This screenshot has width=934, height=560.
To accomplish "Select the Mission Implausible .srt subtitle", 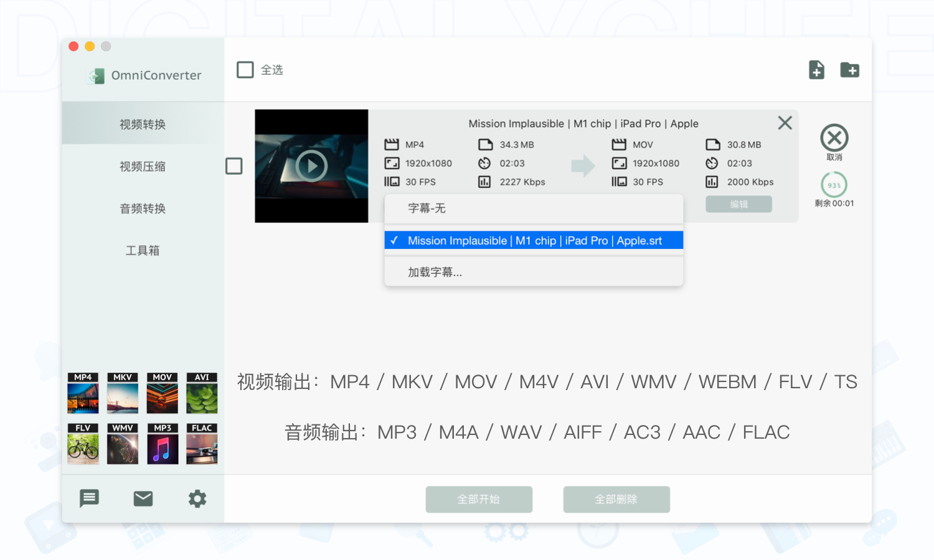I will coord(534,240).
